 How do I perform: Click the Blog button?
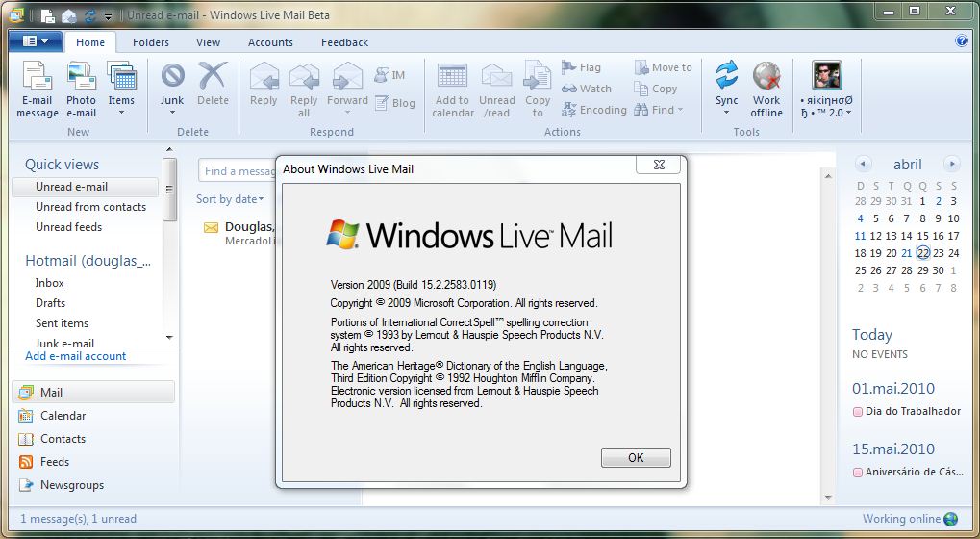[x=395, y=103]
